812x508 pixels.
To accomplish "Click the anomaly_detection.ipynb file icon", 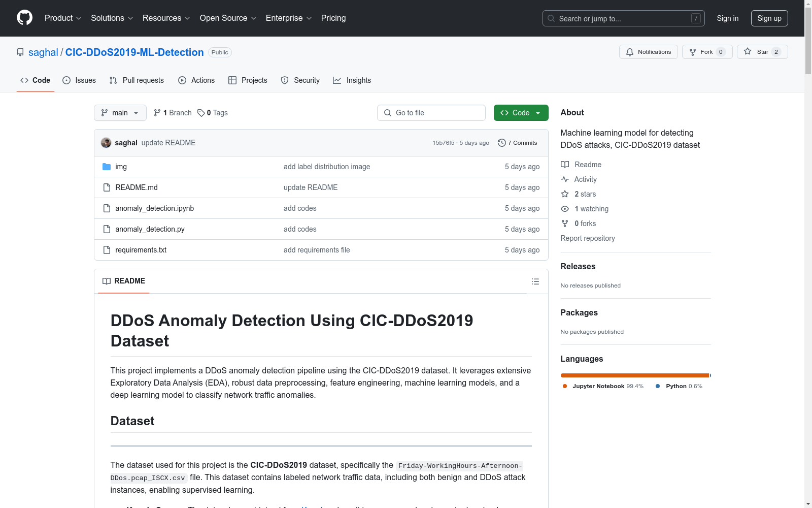I will 107,208.
